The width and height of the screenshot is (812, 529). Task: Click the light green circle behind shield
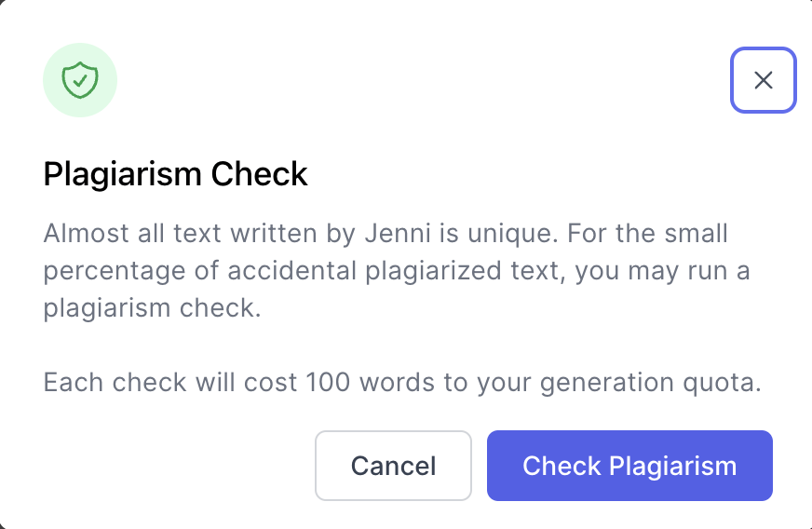(80, 80)
